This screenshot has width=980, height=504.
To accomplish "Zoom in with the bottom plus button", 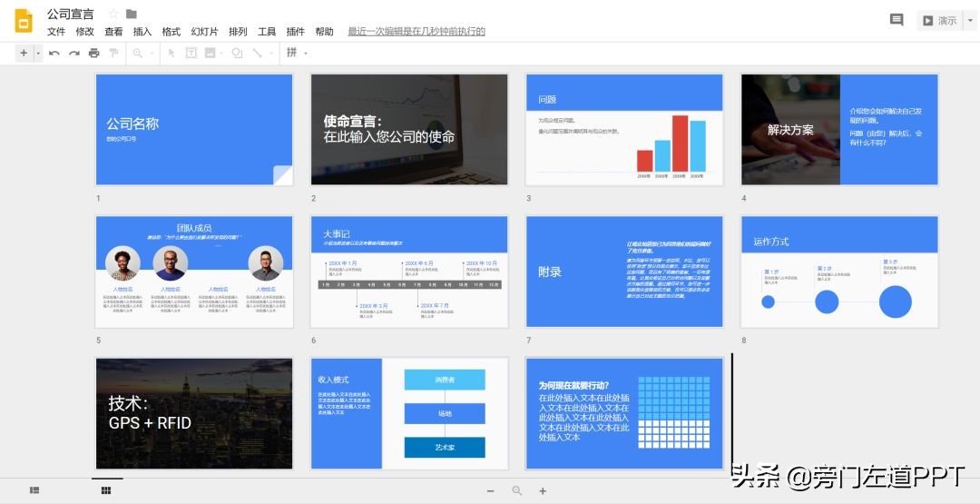I will coord(543,491).
